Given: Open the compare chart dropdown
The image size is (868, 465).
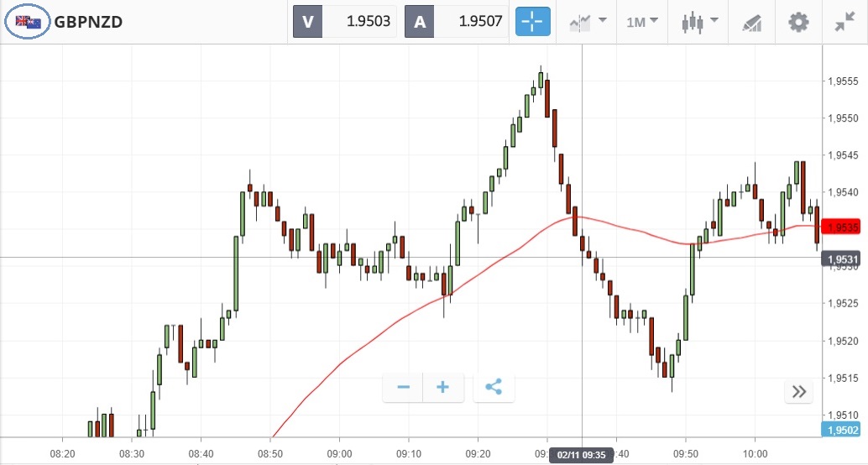Looking at the screenshot, I should 587,22.
